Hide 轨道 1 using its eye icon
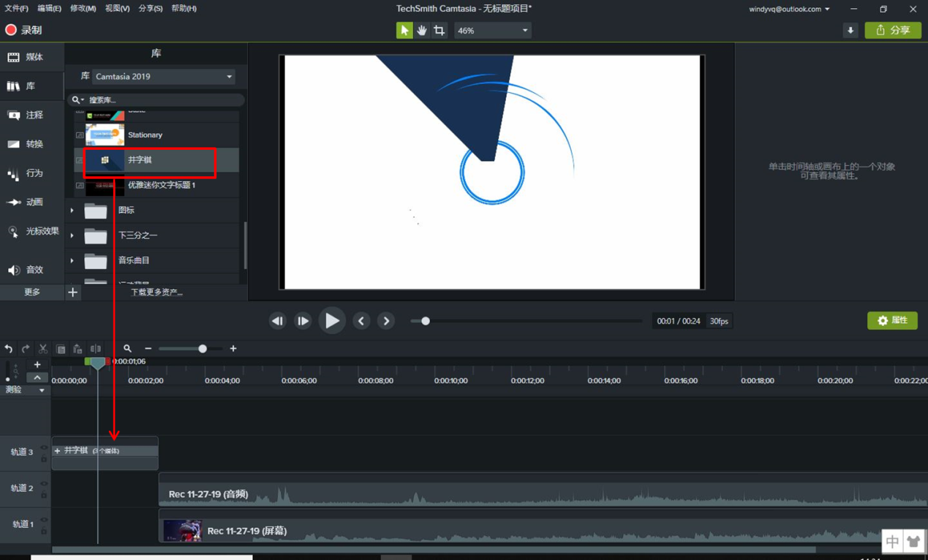This screenshot has height=560, width=928. pyautogui.click(x=44, y=520)
